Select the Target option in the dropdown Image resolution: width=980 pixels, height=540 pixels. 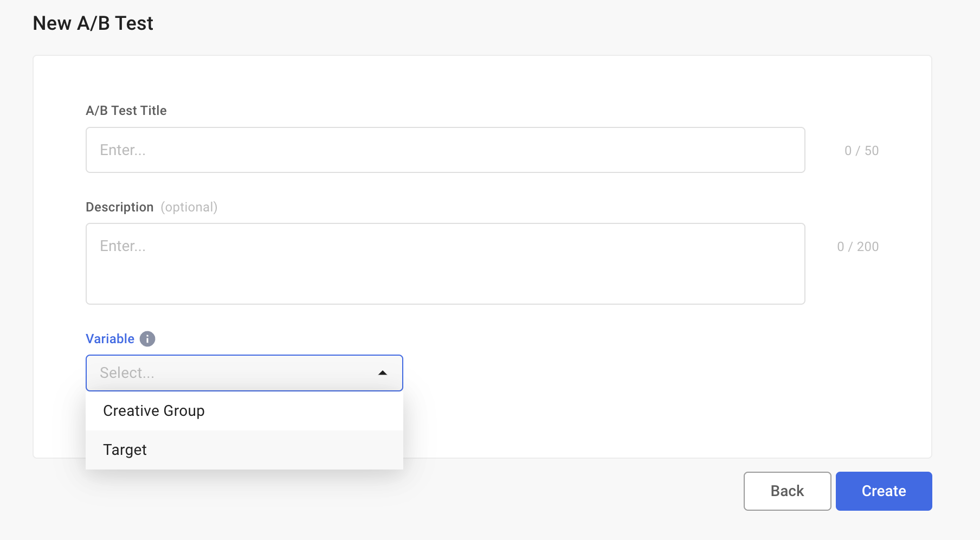point(125,450)
